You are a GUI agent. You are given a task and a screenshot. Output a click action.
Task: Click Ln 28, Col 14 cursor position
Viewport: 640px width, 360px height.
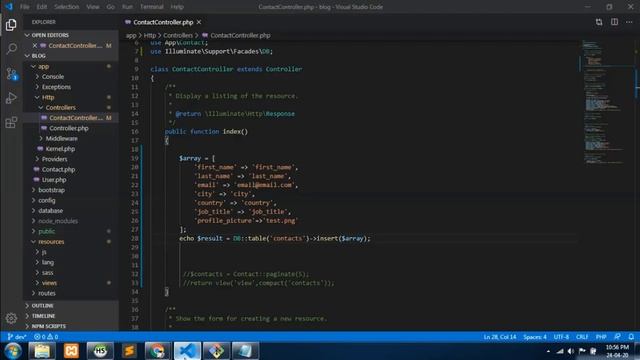[500, 337]
